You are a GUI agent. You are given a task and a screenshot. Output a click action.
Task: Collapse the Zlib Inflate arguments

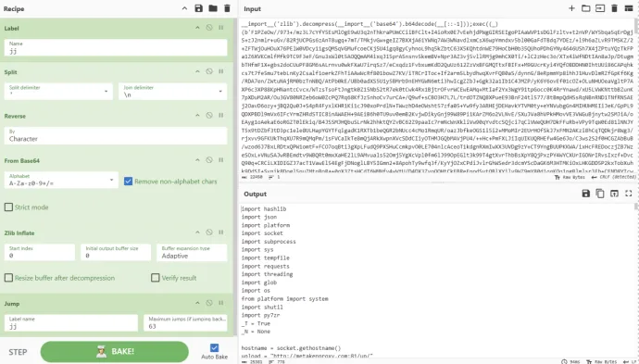click(x=197, y=232)
